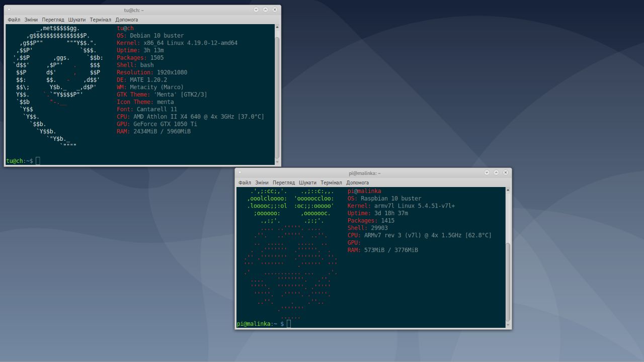This screenshot has width=644, height=362.
Task: Click Icon Theme value 'menta'
Action: [x=166, y=102]
